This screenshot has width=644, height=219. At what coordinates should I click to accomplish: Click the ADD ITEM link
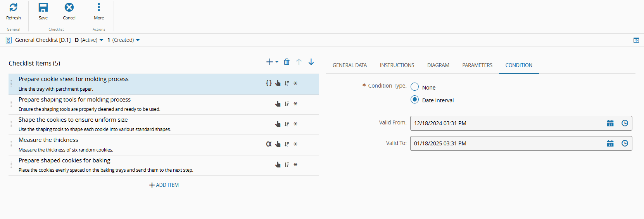164,185
